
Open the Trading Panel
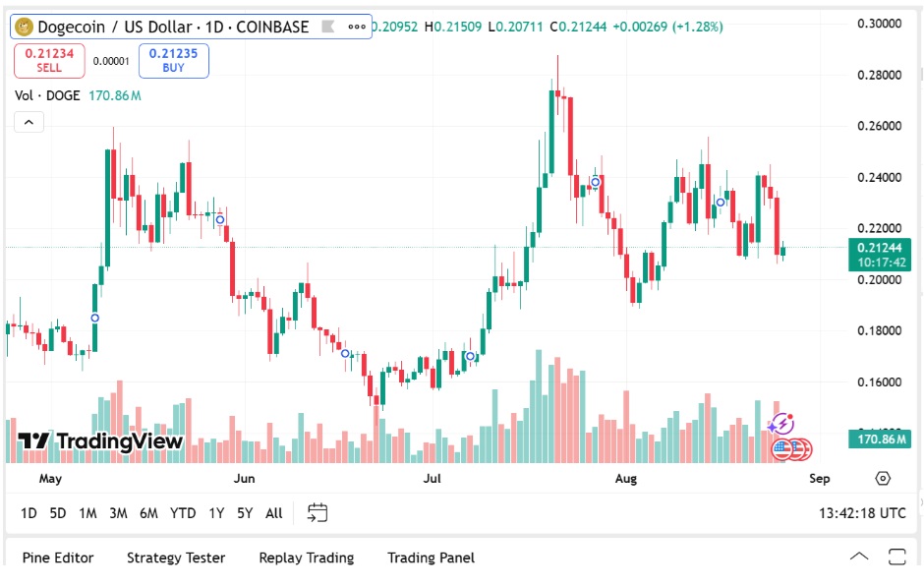[x=431, y=557]
